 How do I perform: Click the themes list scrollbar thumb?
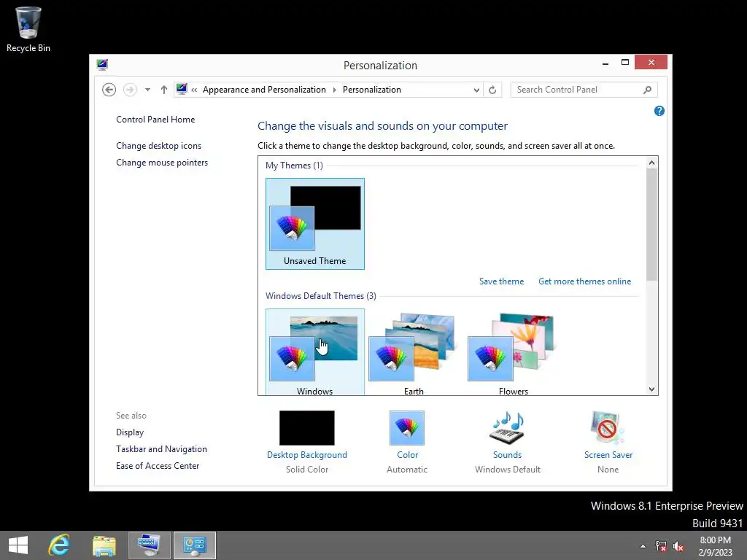pyautogui.click(x=651, y=225)
